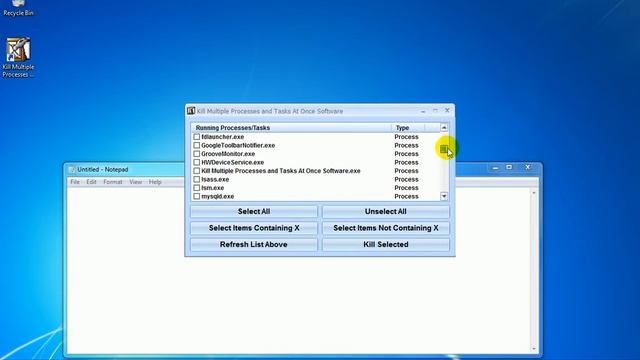Open the Format menu in Notepad
This screenshot has height=360, width=640.
click(x=113, y=182)
